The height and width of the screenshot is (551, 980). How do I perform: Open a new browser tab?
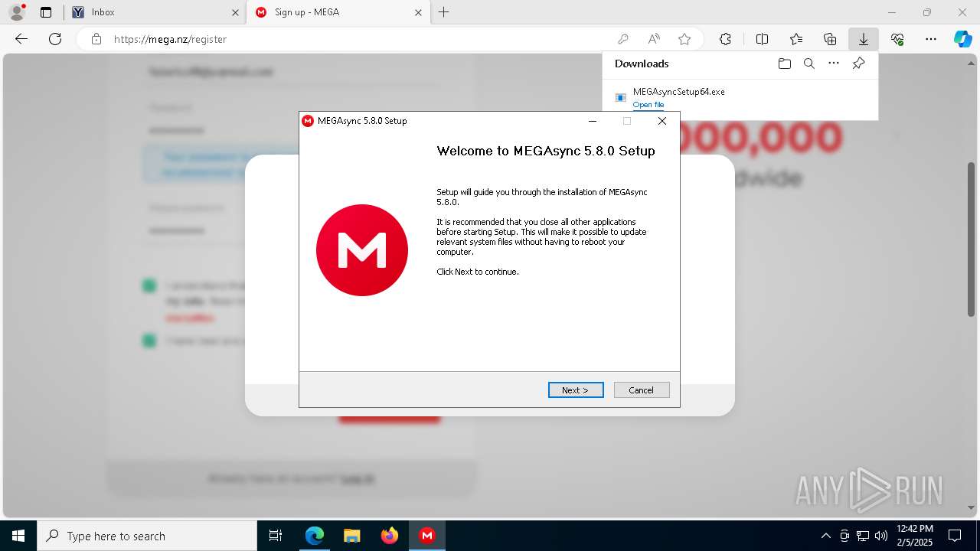pyautogui.click(x=444, y=12)
